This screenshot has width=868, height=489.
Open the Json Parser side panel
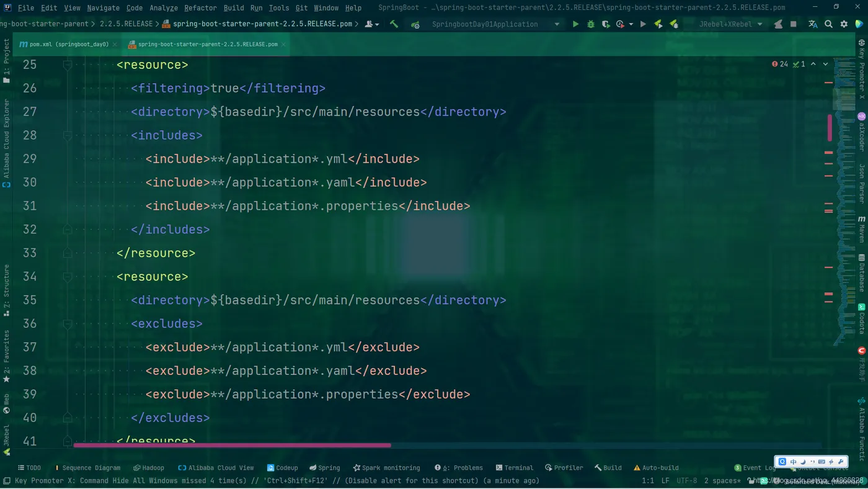pyautogui.click(x=861, y=184)
